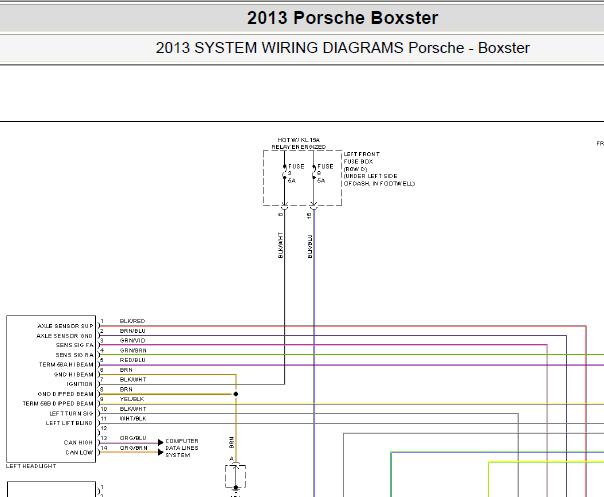Click the 'COMPUTER' reference label
The image size is (604, 497).
182,441
